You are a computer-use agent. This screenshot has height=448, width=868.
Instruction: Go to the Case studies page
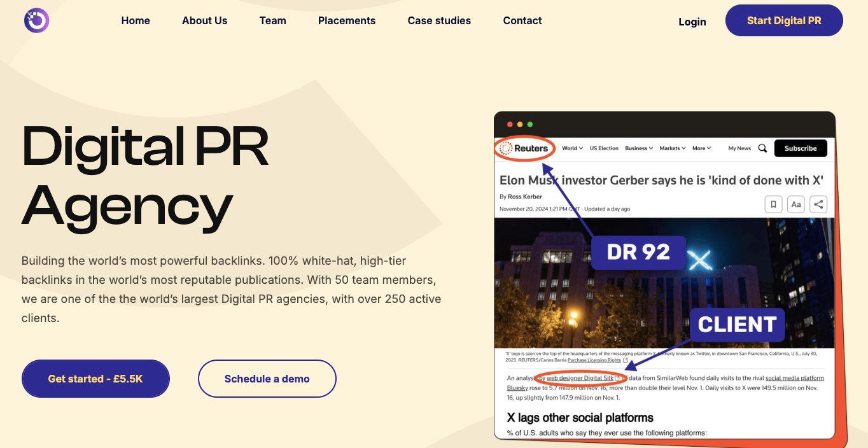[439, 20]
